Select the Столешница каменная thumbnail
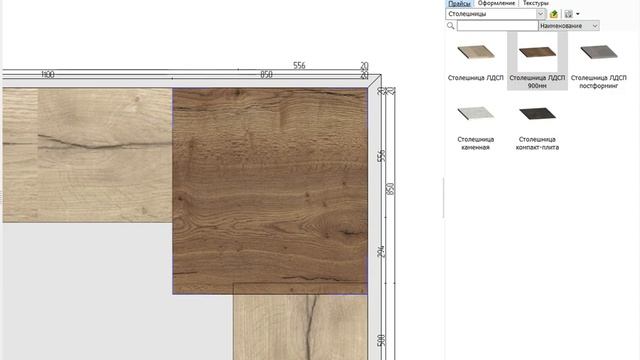Screen dimensions: 640x360 pyautogui.click(x=476, y=113)
